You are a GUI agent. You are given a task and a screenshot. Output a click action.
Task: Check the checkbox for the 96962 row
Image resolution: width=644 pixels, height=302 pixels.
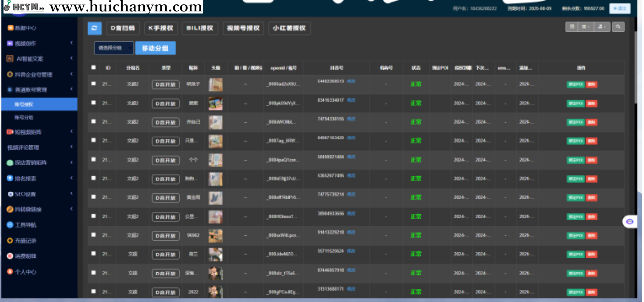pyautogui.click(x=94, y=235)
